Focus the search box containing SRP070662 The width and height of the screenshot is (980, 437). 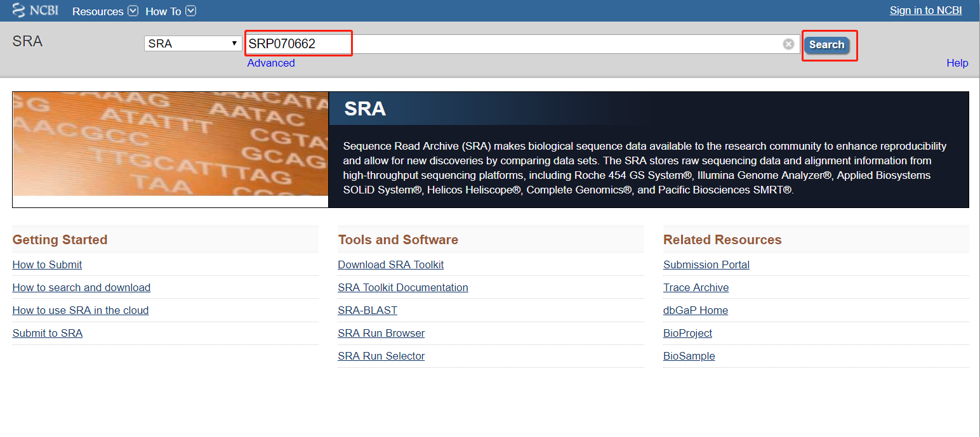(522, 44)
